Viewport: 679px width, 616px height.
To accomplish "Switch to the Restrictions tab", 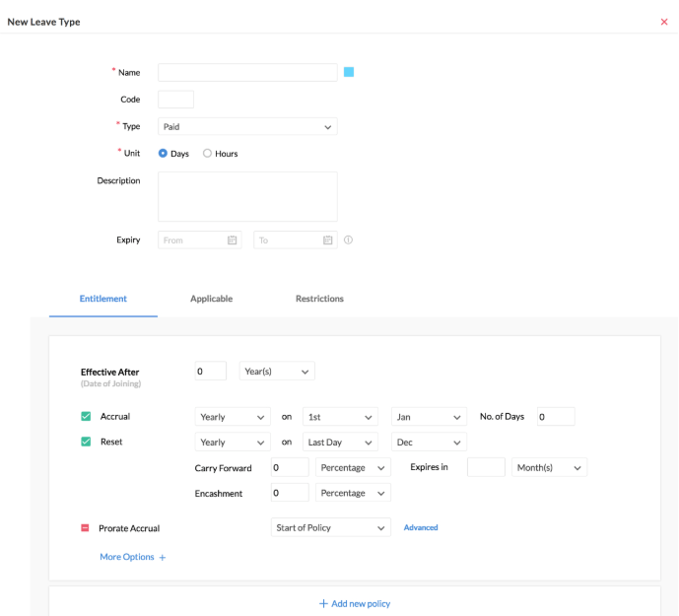I will click(x=319, y=299).
